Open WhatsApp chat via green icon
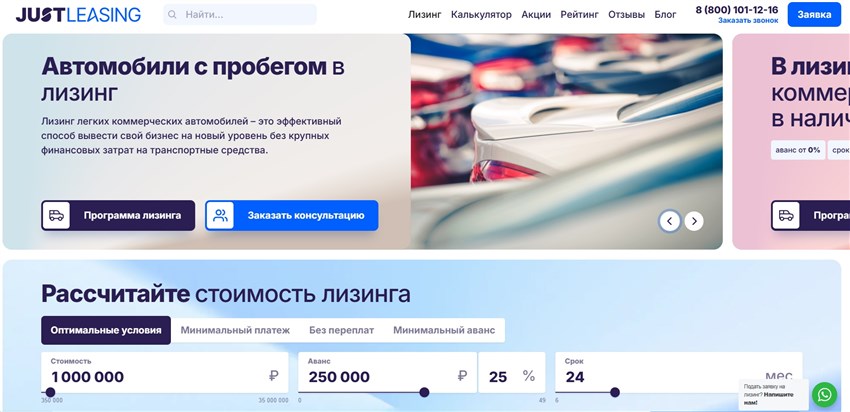This screenshot has width=850, height=412. click(x=825, y=395)
